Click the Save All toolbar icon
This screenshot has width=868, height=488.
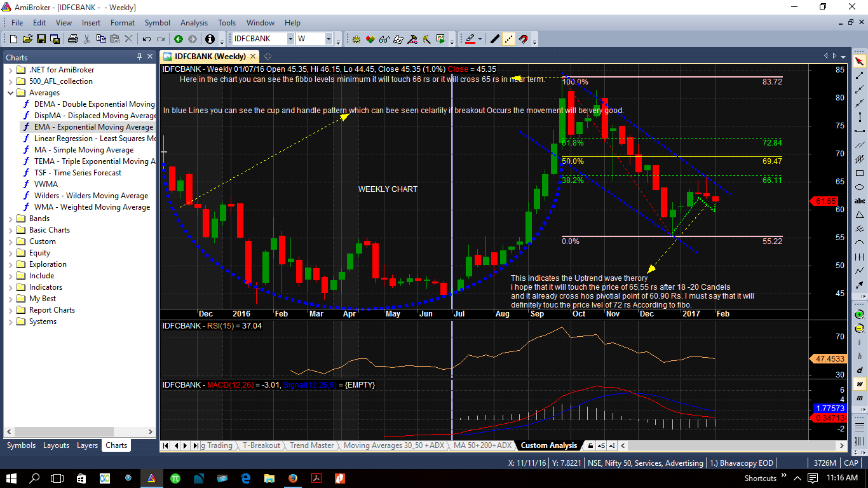tap(54, 39)
